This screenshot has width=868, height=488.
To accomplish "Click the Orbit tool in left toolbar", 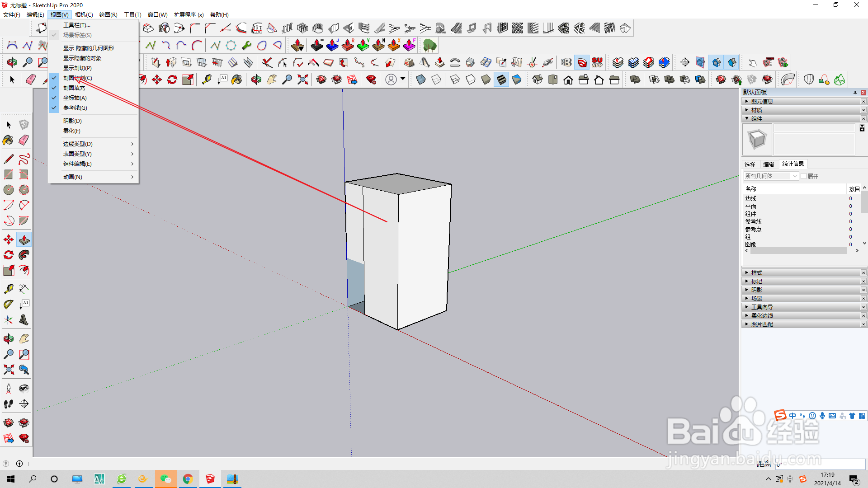I will 8,339.
